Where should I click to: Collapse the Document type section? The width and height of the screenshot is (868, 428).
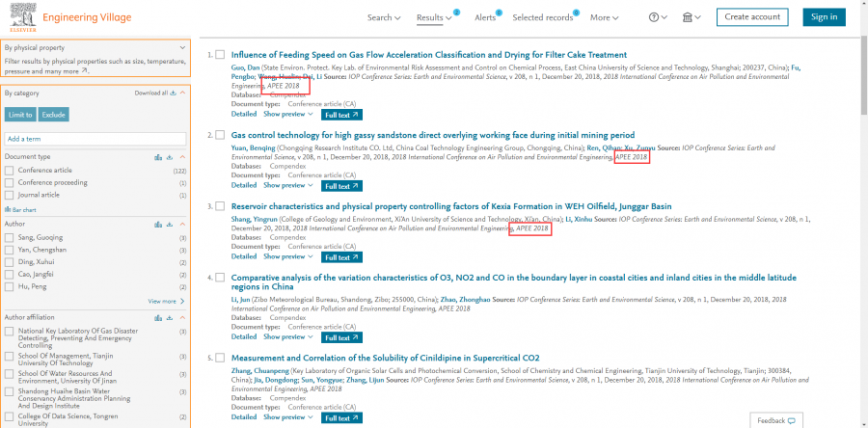(x=182, y=157)
